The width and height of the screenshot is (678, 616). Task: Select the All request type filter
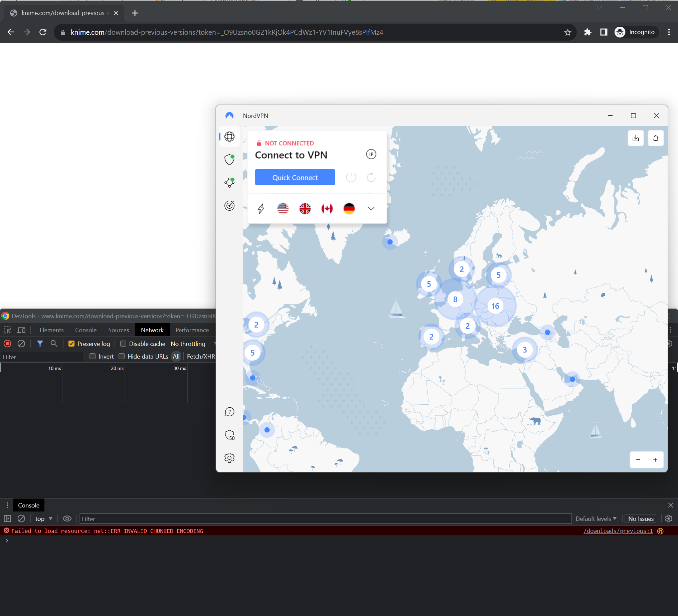click(x=176, y=357)
